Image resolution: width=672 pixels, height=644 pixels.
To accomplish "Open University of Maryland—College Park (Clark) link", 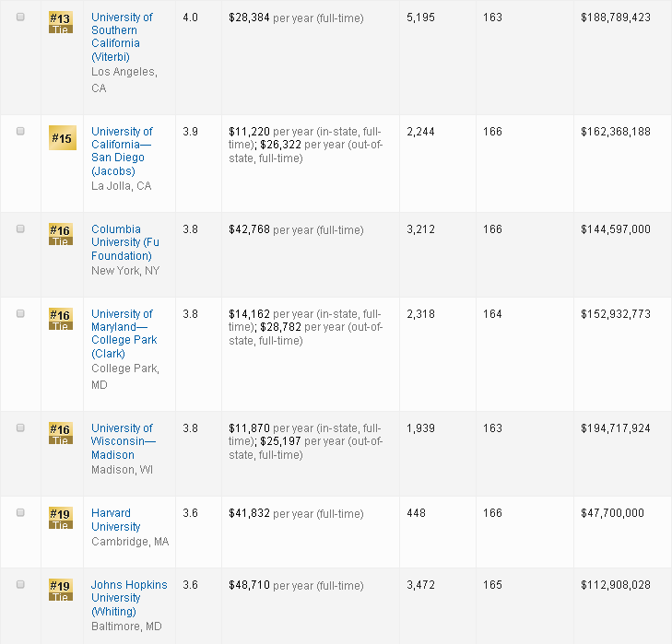I will pos(124,334).
